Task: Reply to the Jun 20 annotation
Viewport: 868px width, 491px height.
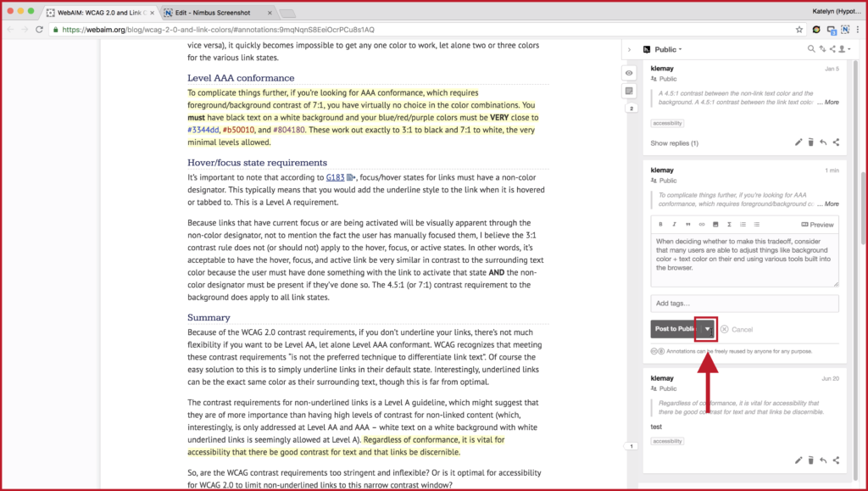Action: pos(823,460)
